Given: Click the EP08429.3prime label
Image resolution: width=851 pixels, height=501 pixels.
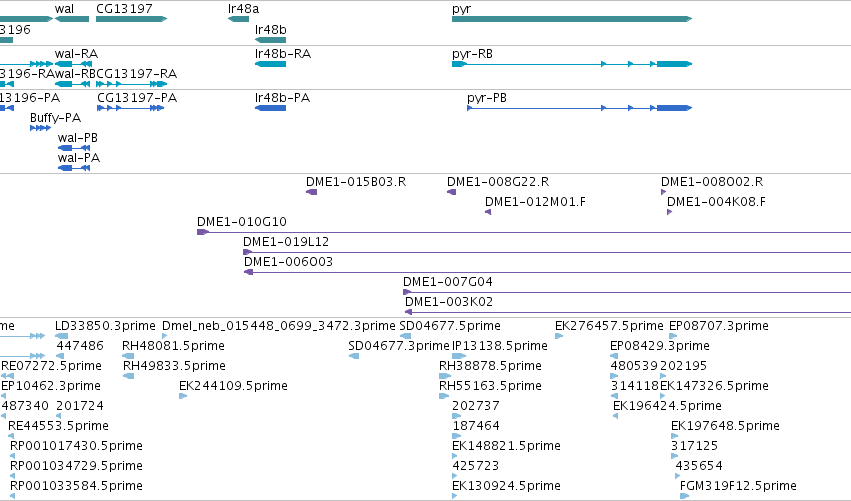Looking at the screenshot, I should click(659, 346).
